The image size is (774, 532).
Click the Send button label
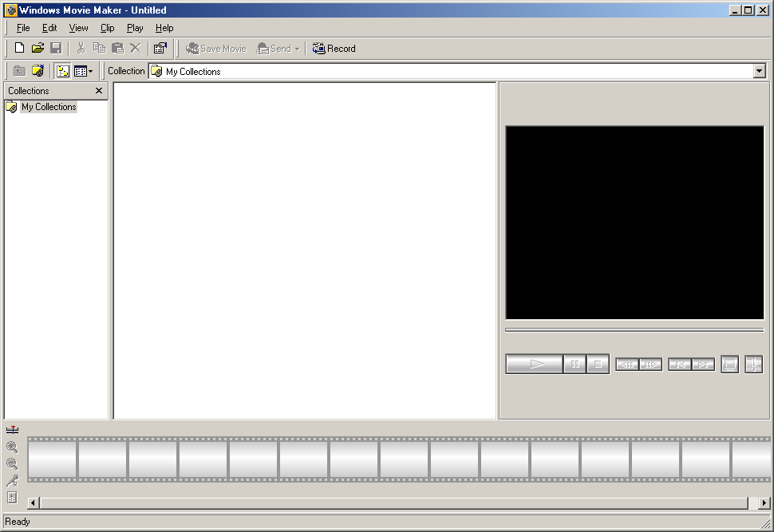click(280, 49)
